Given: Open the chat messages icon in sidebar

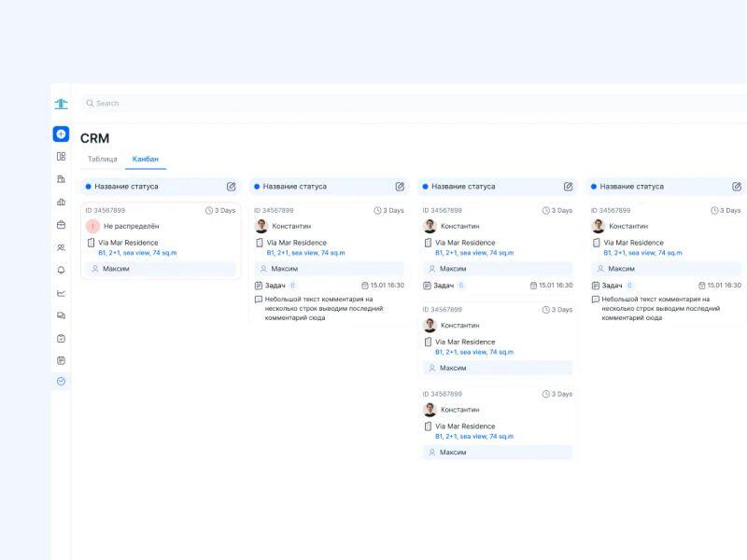Looking at the screenshot, I should [61, 315].
